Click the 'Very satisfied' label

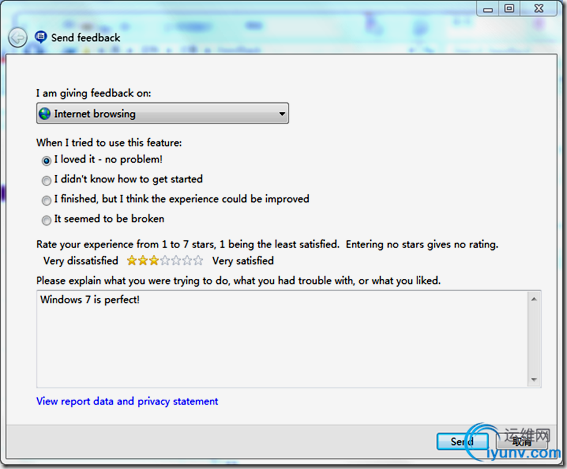click(x=243, y=261)
